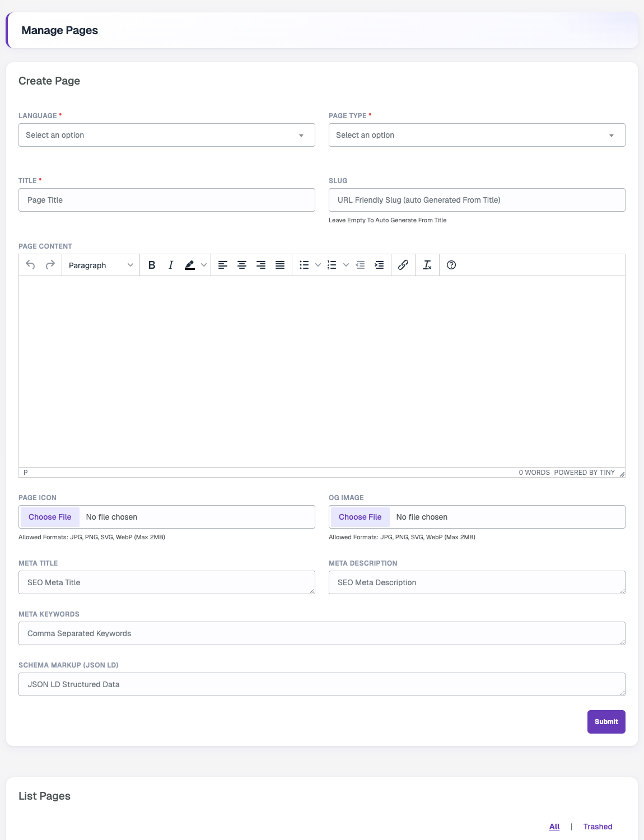Insert a numbered list

[332, 265]
